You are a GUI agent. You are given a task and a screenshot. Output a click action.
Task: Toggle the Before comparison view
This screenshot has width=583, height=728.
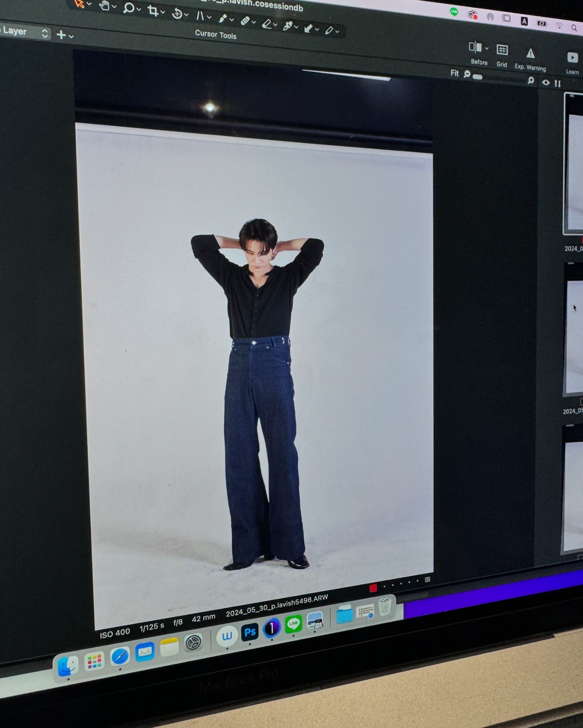[x=475, y=47]
